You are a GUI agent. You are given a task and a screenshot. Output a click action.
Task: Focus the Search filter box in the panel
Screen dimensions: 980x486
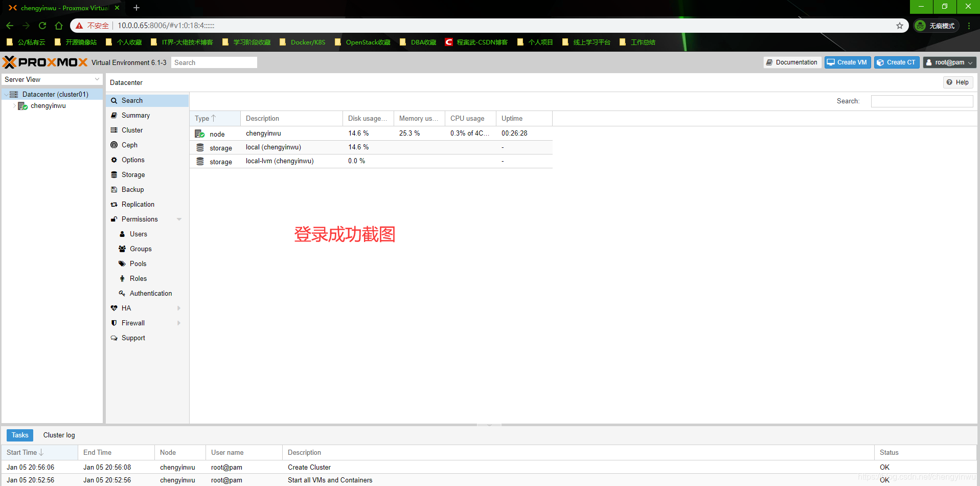tap(922, 101)
